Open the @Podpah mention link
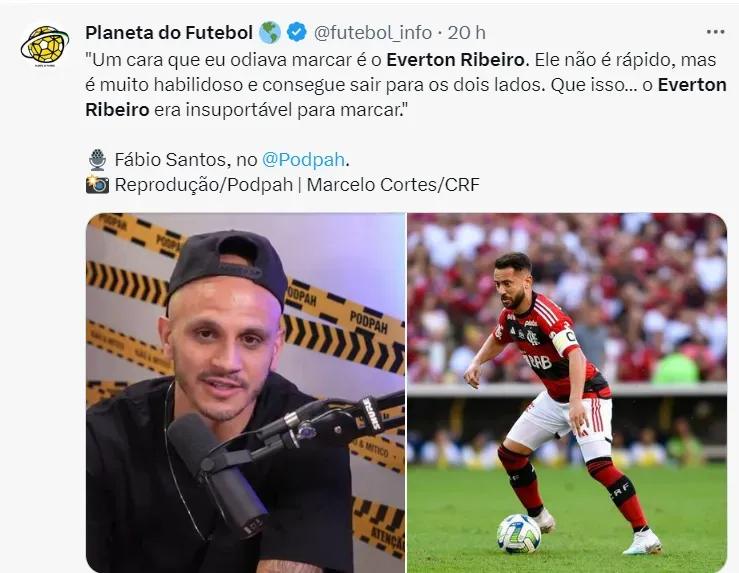 pyautogui.click(x=303, y=160)
